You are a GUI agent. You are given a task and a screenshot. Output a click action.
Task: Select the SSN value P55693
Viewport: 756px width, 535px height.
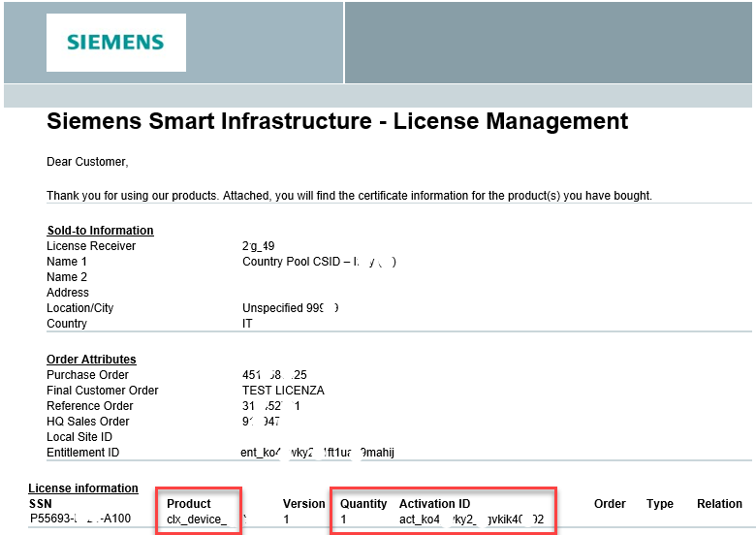click(x=80, y=519)
